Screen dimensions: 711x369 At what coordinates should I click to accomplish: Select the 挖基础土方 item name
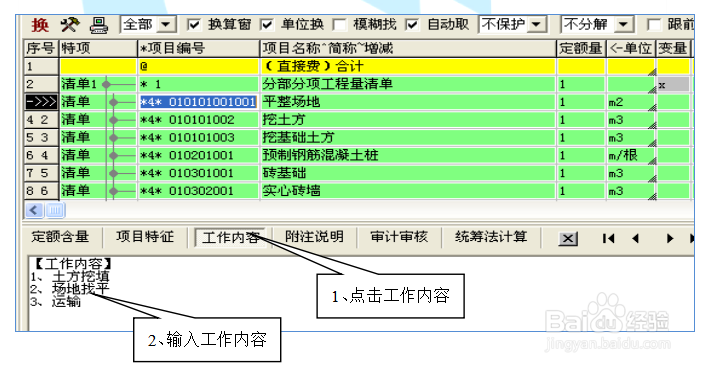pos(298,137)
